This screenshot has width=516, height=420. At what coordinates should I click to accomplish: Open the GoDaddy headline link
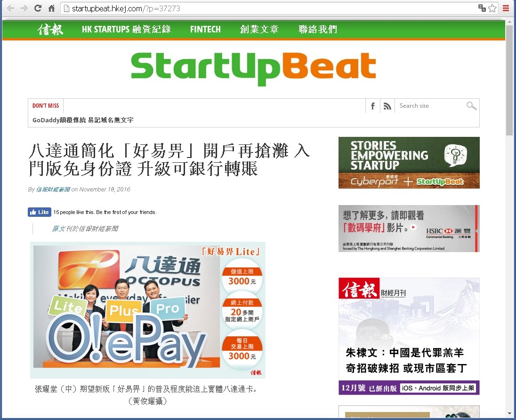point(83,120)
